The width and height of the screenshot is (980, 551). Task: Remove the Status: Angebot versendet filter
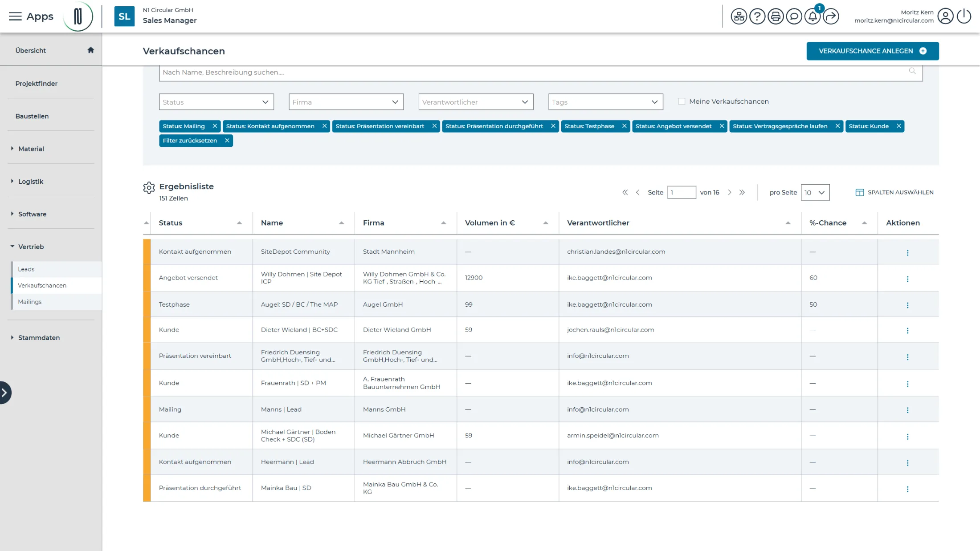click(722, 126)
